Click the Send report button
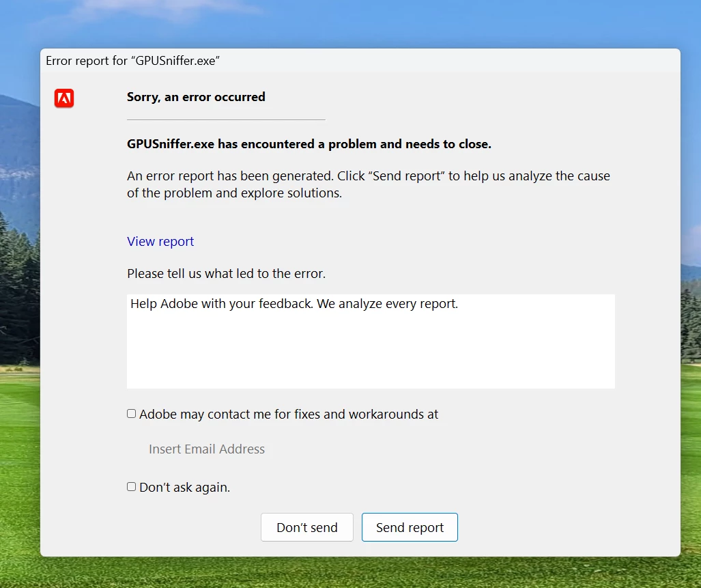Viewport: 701px width, 588px height. tap(410, 527)
